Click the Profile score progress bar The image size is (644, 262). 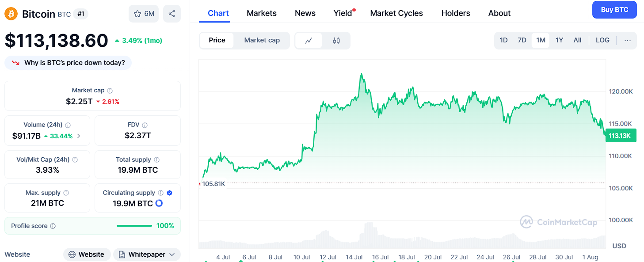134,226
